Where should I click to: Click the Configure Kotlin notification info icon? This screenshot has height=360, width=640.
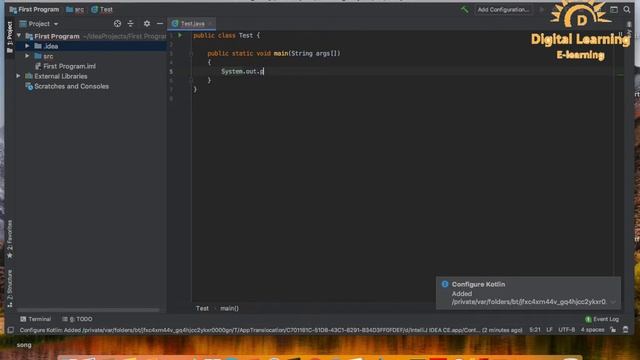445,284
